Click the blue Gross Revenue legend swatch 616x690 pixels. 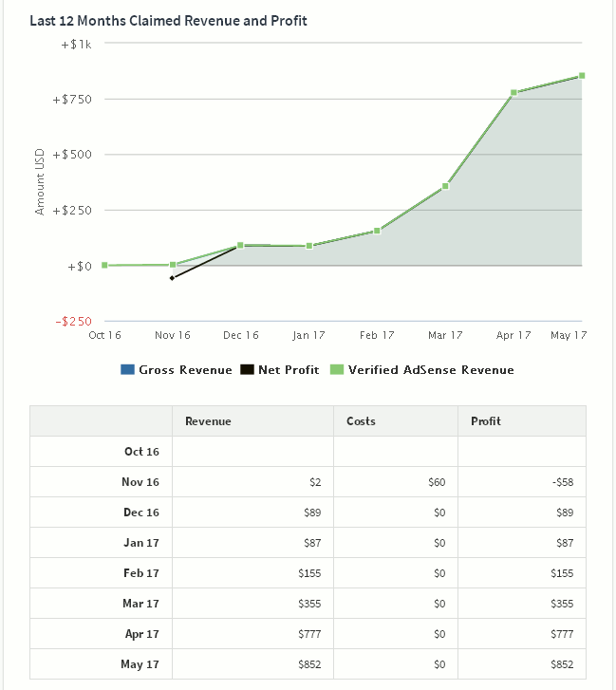click(x=127, y=369)
